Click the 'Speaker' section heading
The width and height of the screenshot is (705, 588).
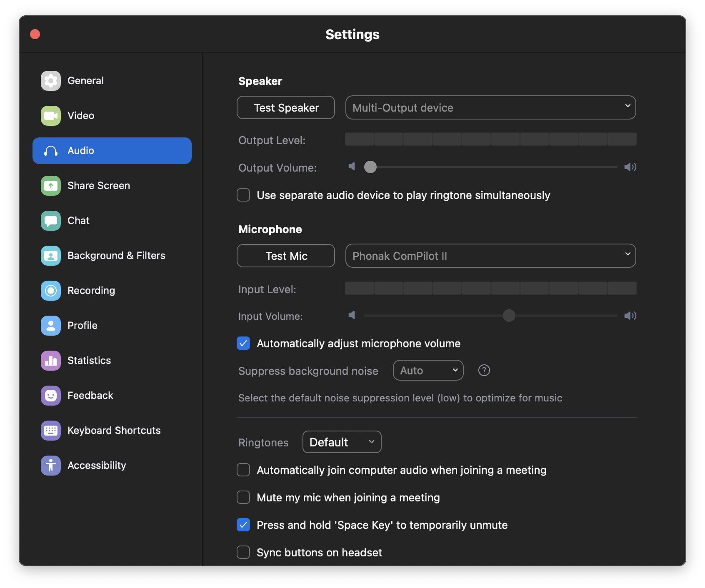[x=260, y=81]
